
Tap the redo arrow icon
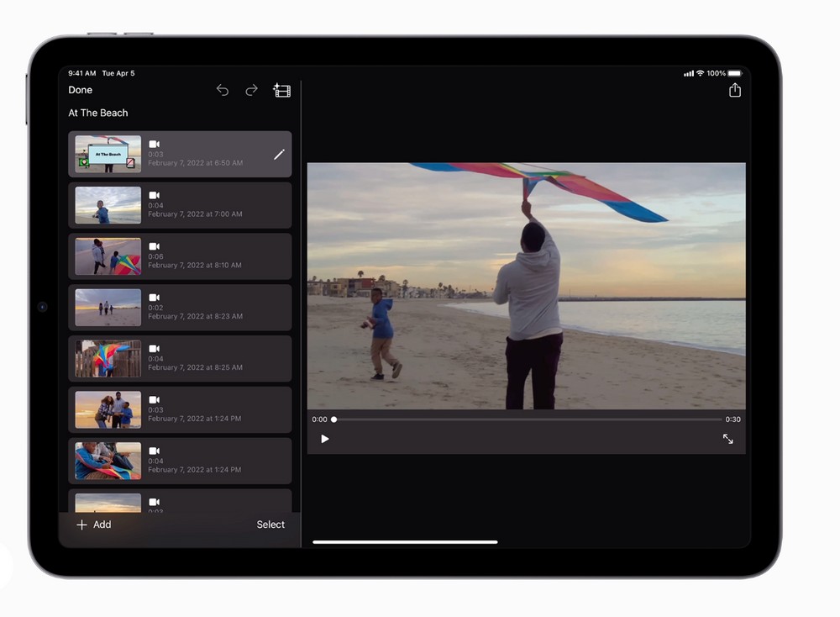(251, 90)
